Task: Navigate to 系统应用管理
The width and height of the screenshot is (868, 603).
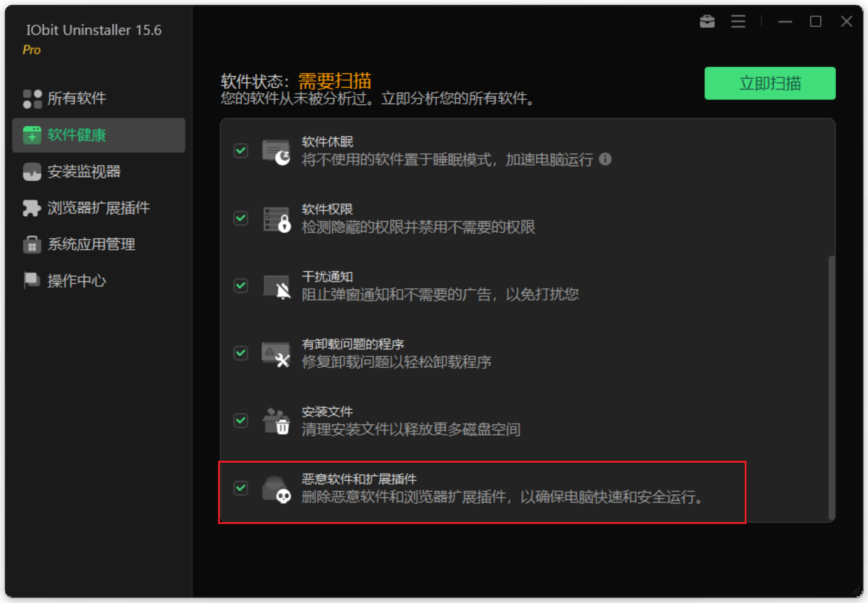Action: pos(98,244)
